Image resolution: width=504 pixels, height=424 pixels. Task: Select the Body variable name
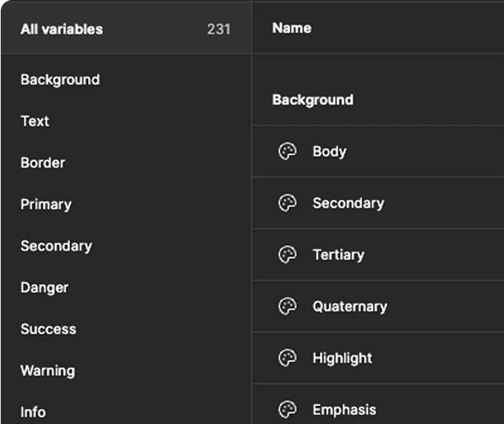tap(329, 152)
